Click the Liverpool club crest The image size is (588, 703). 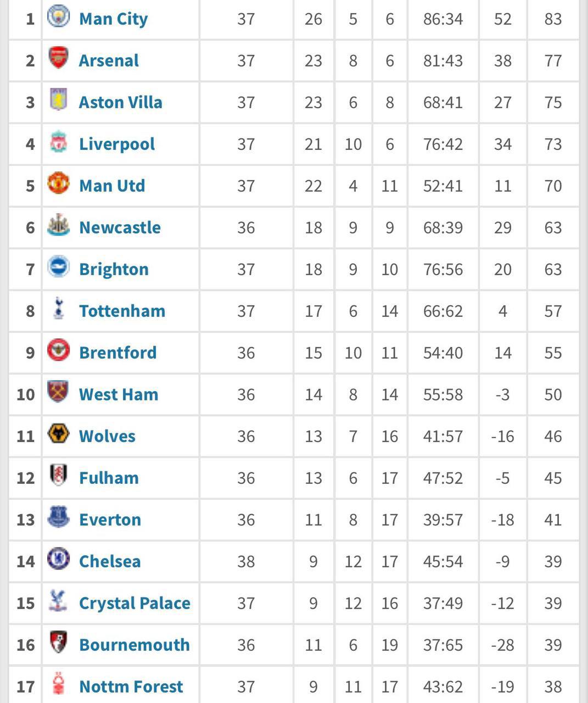(58, 142)
